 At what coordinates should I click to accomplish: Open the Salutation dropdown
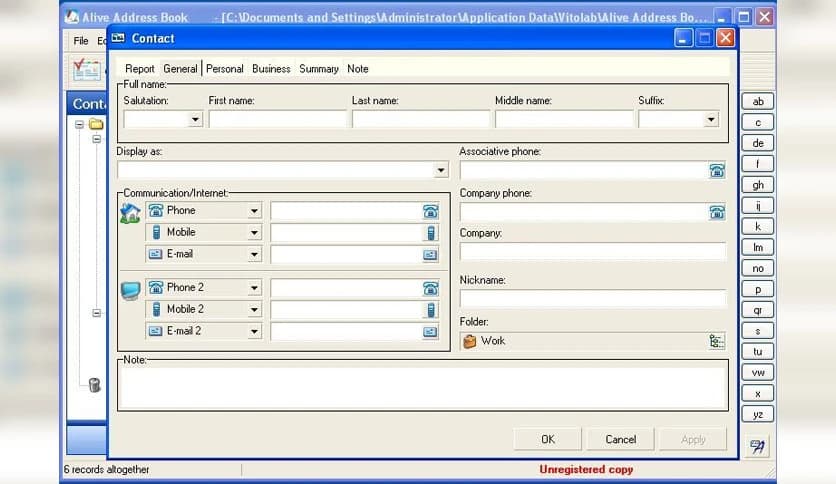point(195,119)
